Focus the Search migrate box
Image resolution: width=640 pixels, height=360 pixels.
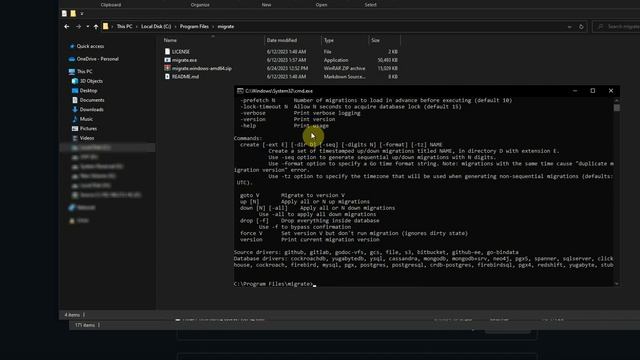[x=617, y=27]
